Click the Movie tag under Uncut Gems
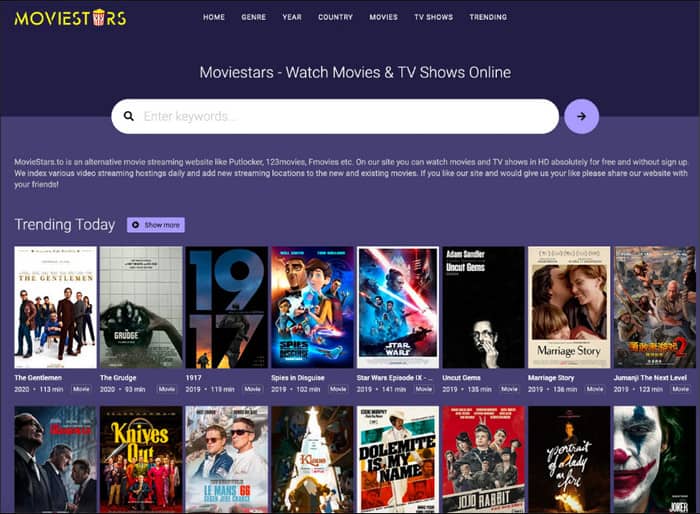 point(509,389)
